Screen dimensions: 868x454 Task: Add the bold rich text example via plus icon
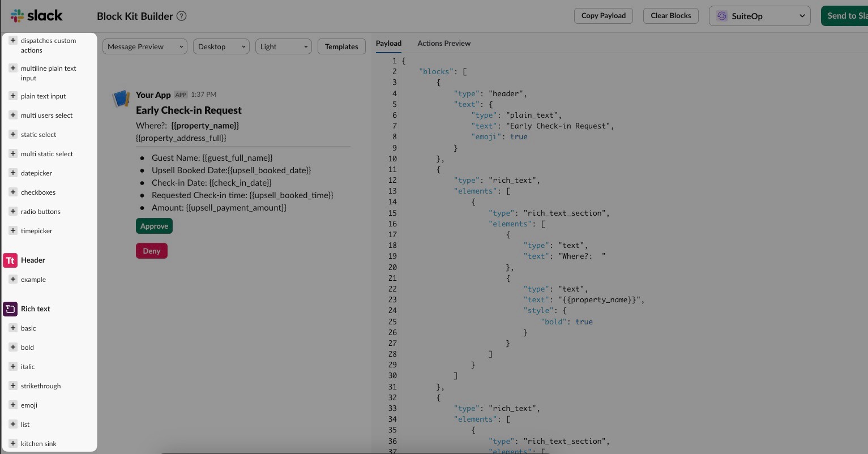[12, 347]
